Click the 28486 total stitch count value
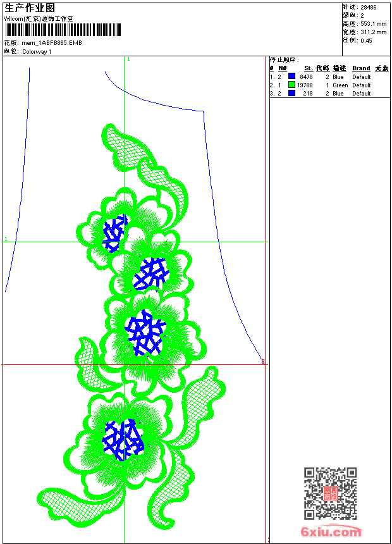The image size is (392, 544). tap(369, 8)
